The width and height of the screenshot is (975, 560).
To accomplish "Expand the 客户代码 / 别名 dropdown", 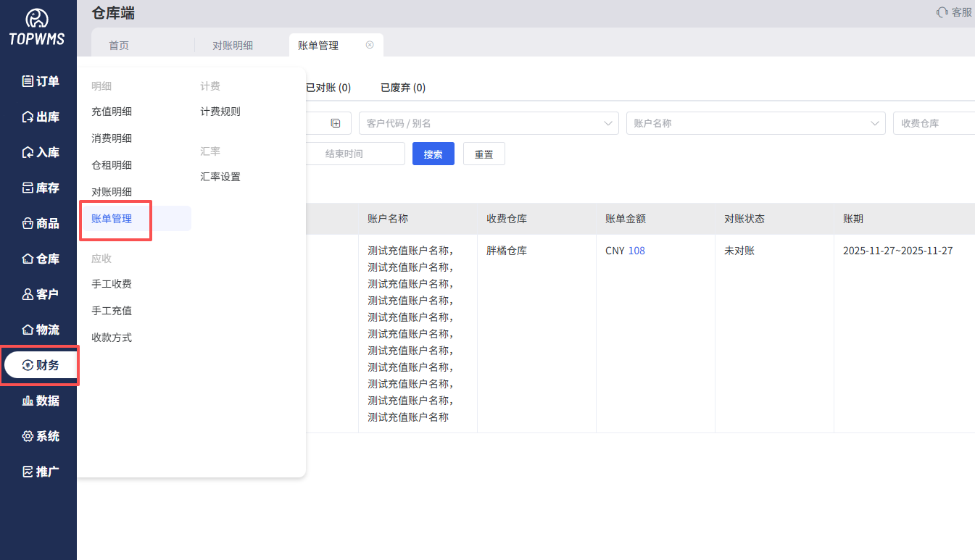I will 607,123.
